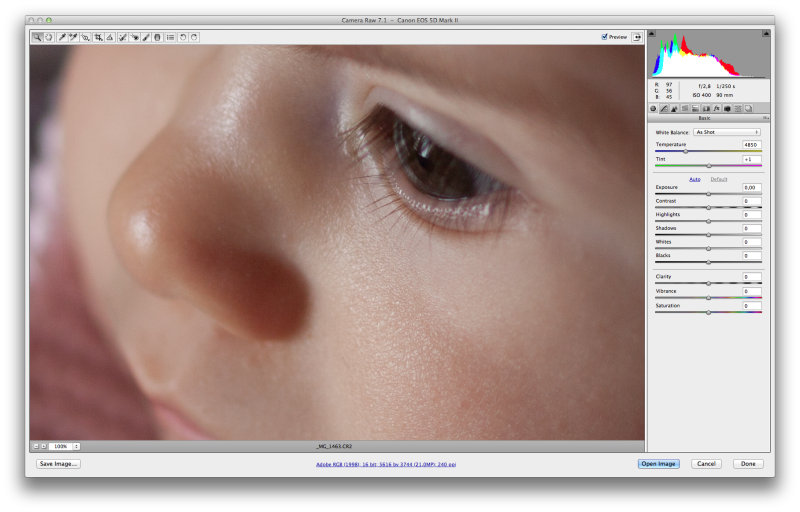Screen dimensions: 800x512
Task: Select the Adjustment Brush tool
Action: (146, 37)
